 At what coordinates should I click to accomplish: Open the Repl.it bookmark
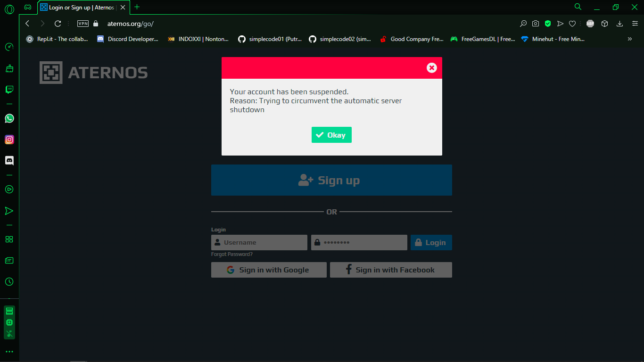(57, 39)
